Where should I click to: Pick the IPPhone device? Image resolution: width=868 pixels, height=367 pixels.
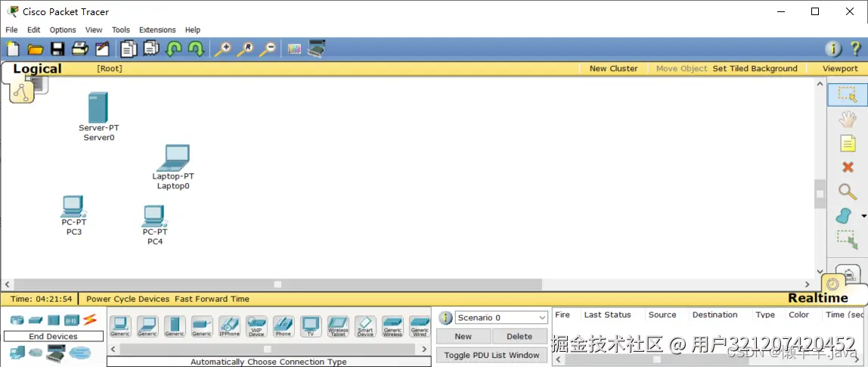pyautogui.click(x=229, y=326)
